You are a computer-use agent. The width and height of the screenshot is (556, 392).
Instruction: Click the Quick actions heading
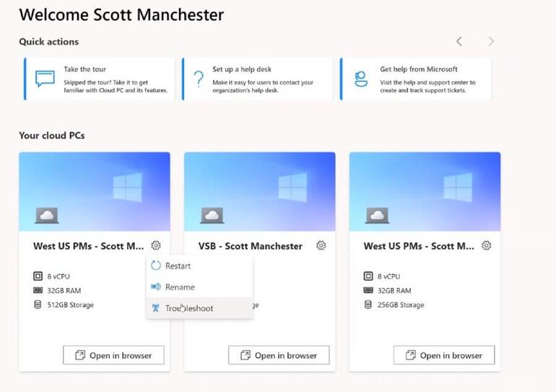pyautogui.click(x=49, y=42)
